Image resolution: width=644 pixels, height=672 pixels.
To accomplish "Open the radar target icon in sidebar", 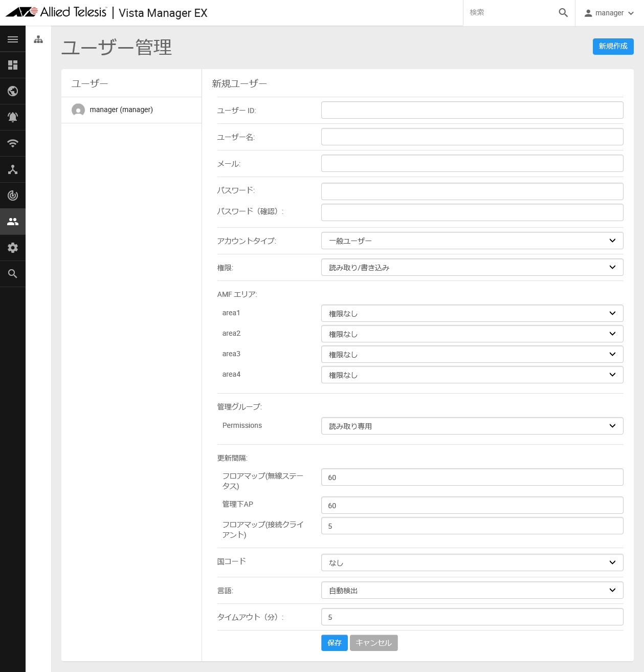I will pos(13,196).
